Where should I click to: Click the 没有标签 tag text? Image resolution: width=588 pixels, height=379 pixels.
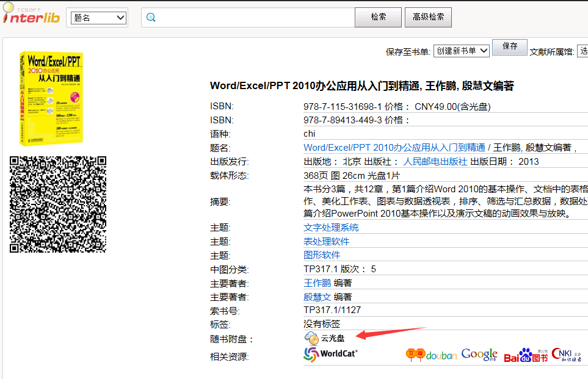[x=322, y=324]
